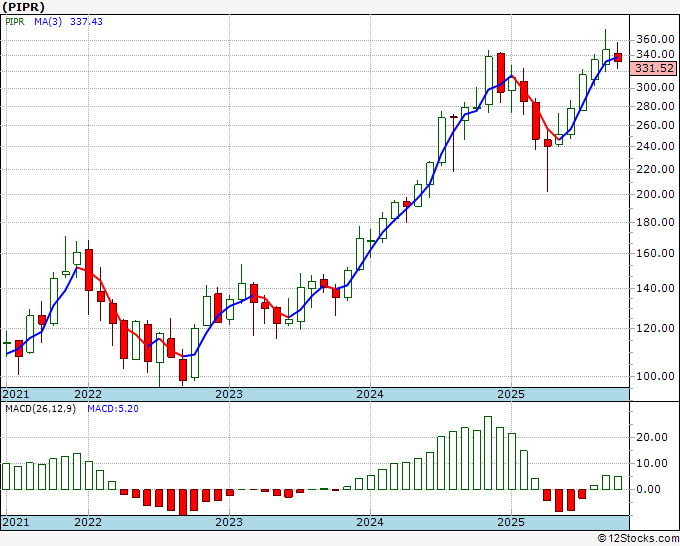The width and height of the screenshot is (680, 546).
Task: Click the 100.00 price axis label
Action: (x=655, y=376)
